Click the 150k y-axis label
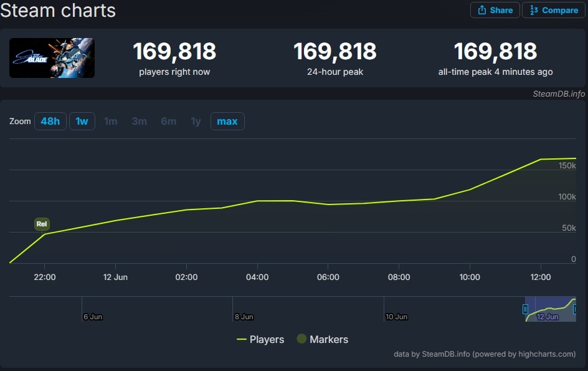 click(567, 166)
